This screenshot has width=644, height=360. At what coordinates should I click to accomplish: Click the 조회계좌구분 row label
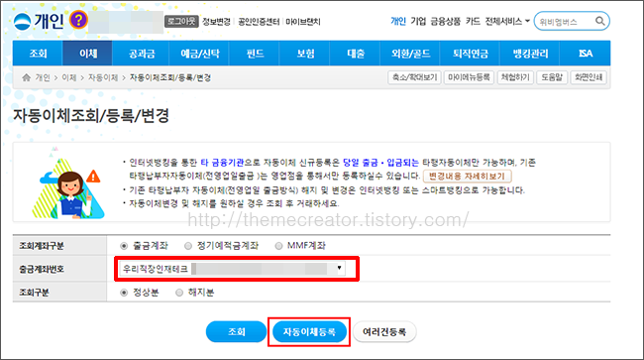(41, 246)
